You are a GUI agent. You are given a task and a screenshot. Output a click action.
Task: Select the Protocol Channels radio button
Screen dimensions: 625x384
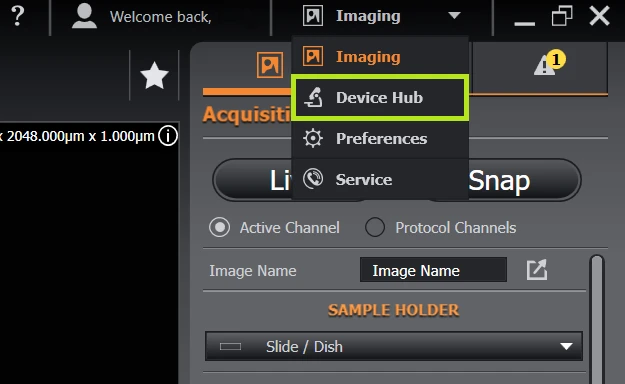tap(375, 227)
